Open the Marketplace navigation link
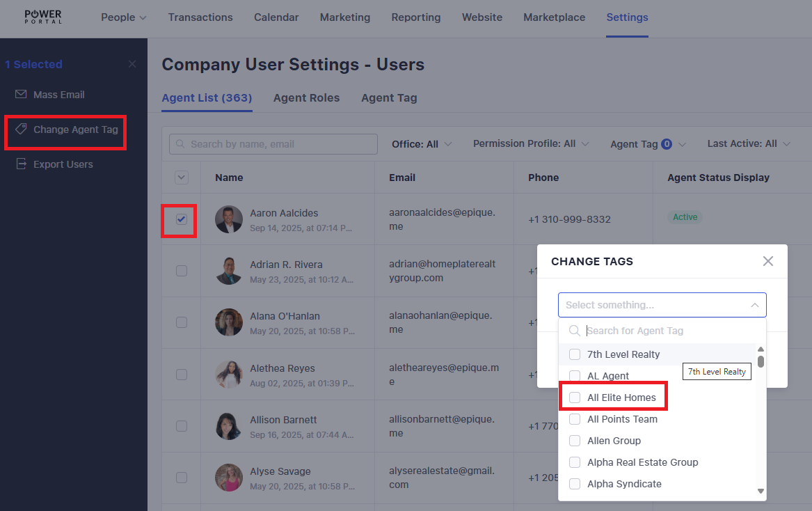 click(554, 17)
